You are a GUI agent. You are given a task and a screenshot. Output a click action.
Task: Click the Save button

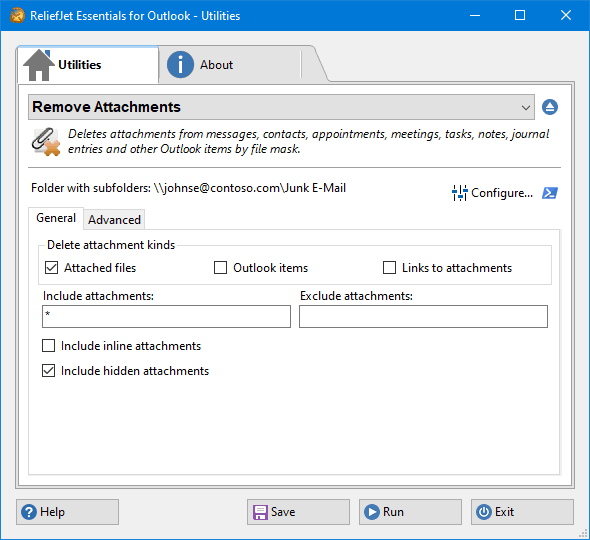(298, 512)
